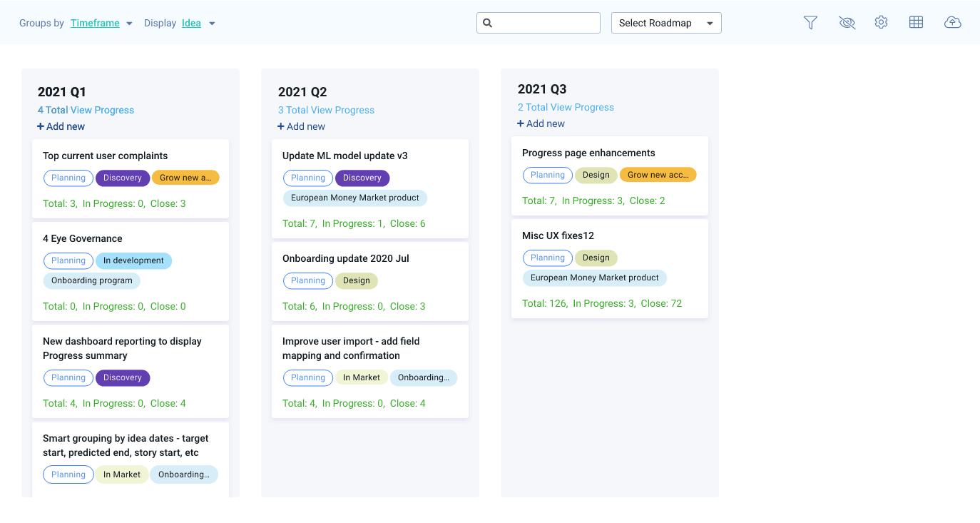Viewport: 980px width, 523px height.
Task: Open the settings gear icon
Action: [881, 23]
